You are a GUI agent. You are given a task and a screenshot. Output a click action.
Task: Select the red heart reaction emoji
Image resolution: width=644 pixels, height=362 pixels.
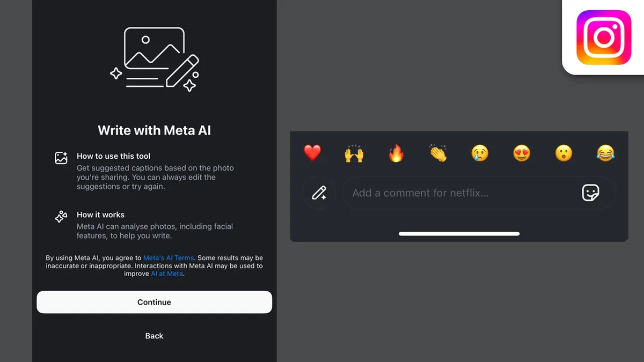pyautogui.click(x=313, y=153)
